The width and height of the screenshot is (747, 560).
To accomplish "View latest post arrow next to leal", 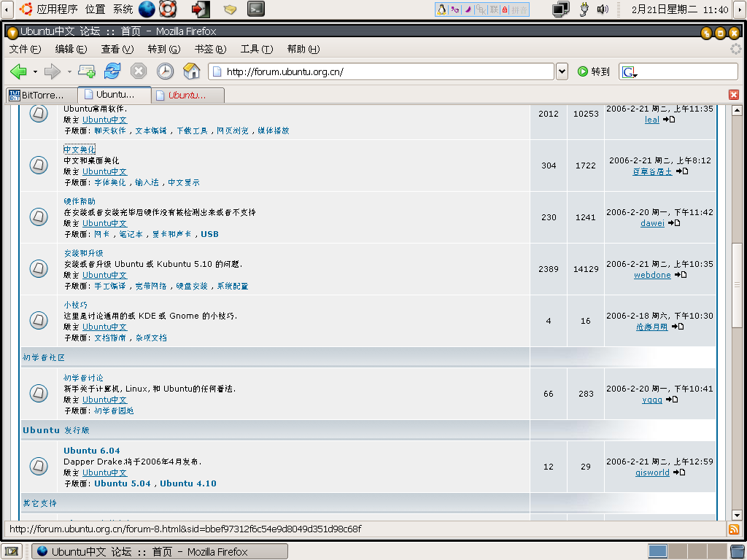I will point(670,120).
